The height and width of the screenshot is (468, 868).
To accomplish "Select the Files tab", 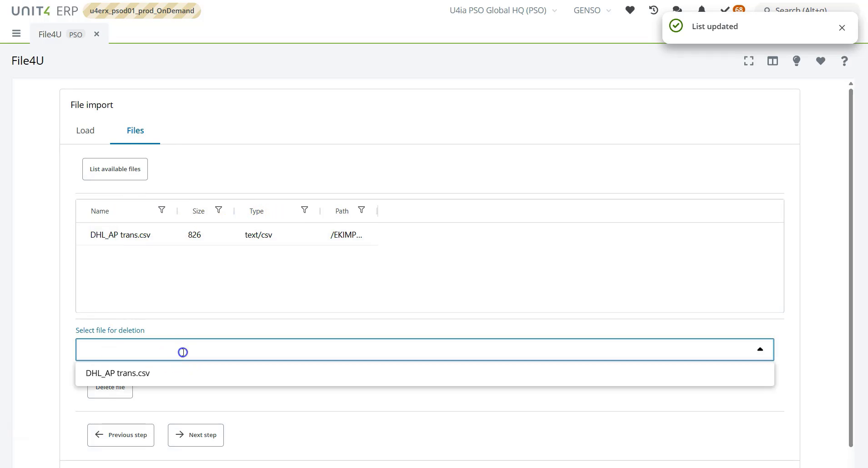I will [x=135, y=131].
